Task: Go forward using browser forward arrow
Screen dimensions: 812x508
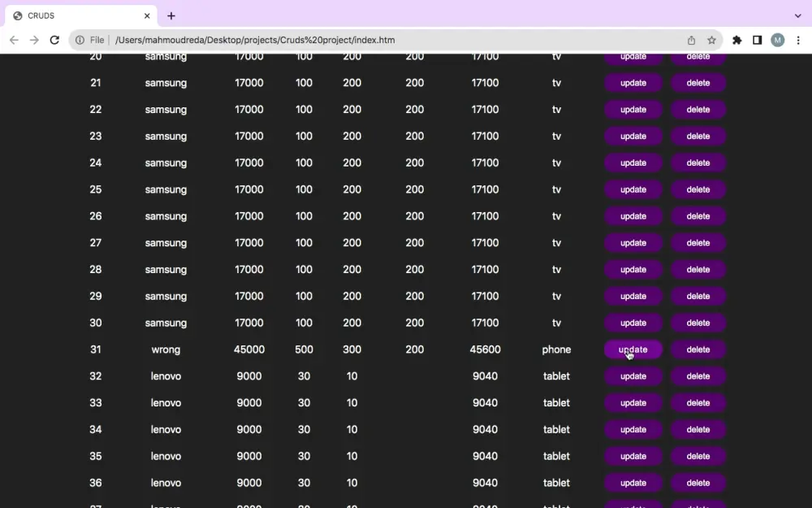Action: pyautogui.click(x=34, y=40)
